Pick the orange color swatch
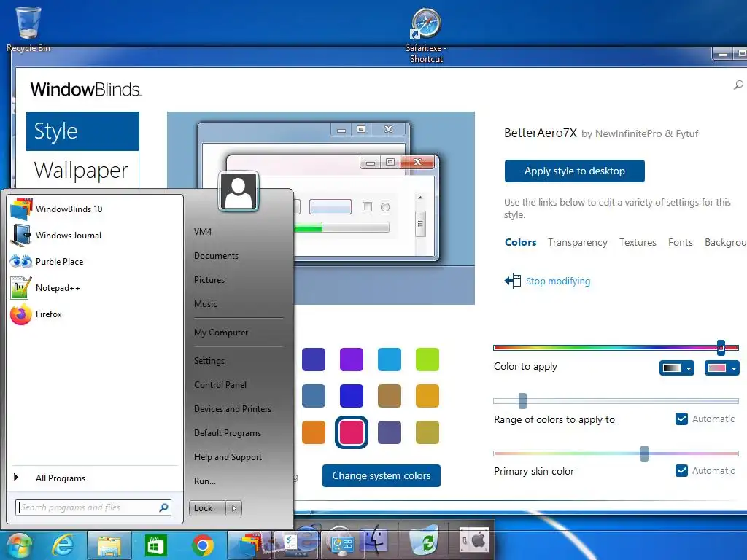Image resolution: width=747 pixels, height=560 pixels. (314, 432)
